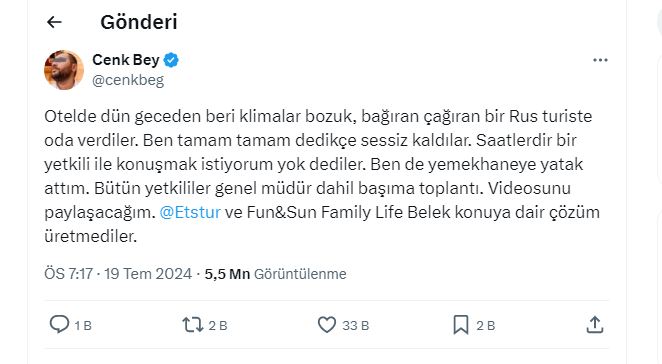Click the Cenk Bey display name

126,60
